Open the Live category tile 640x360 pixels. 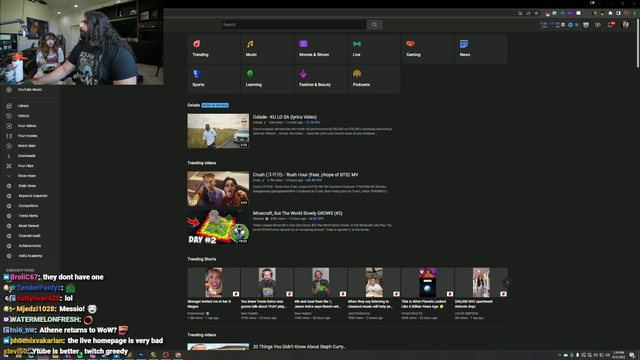point(374,49)
